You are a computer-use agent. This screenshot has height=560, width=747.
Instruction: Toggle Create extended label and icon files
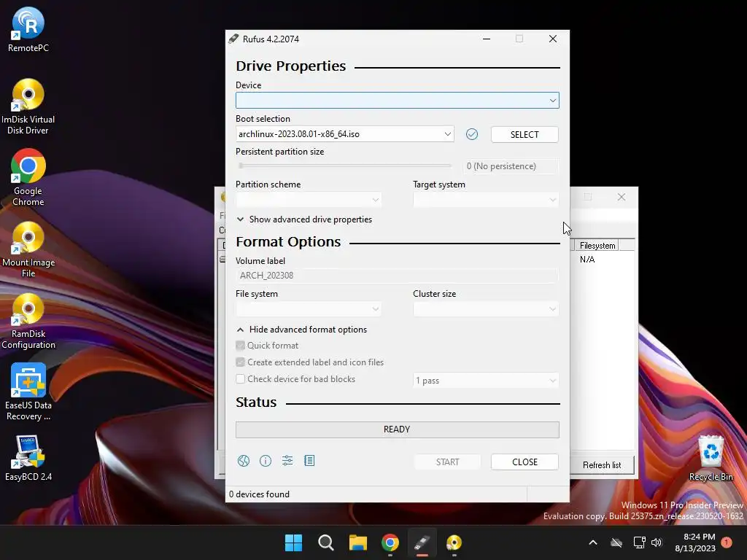241,362
